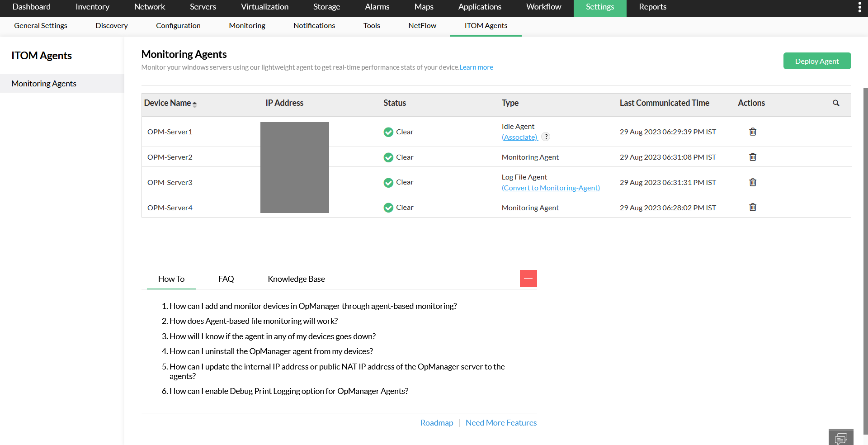Click the Last Communicated Time column header
The width and height of the screenshot is (868, 445).
665,103
